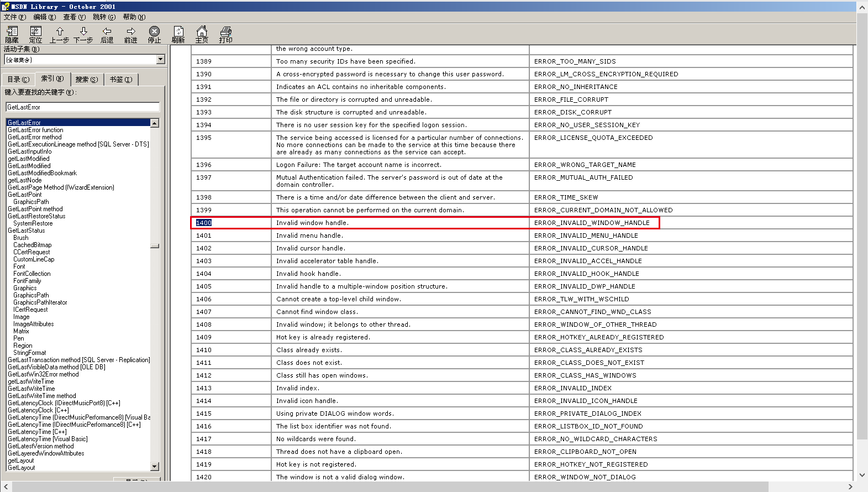This screenshot has width=868, height=492.
Task: Switch to the 搜索 (Search) tab
Action: (x=87, y=80)
